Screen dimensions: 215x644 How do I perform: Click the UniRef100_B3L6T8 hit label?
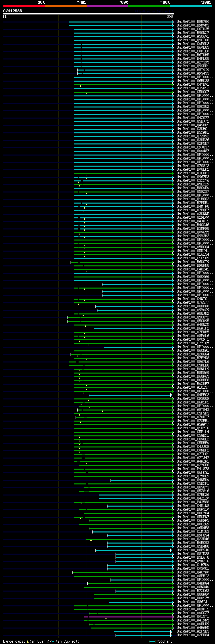193,557
